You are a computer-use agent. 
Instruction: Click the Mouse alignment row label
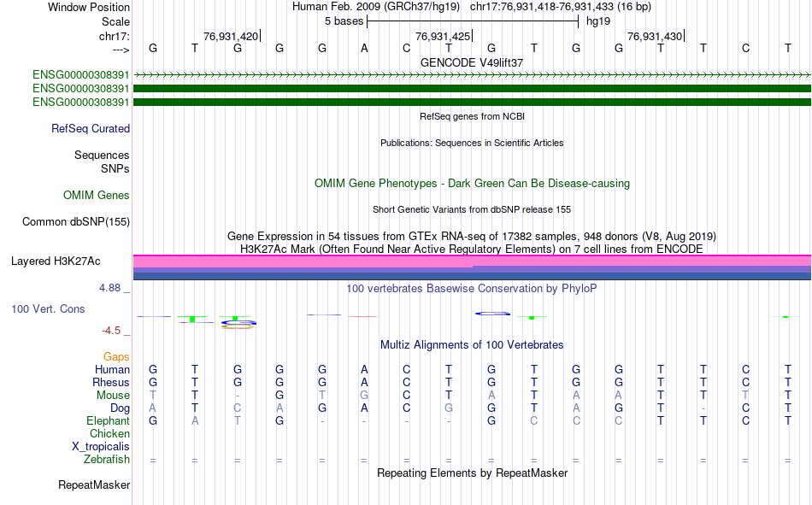tap(113, 395)
